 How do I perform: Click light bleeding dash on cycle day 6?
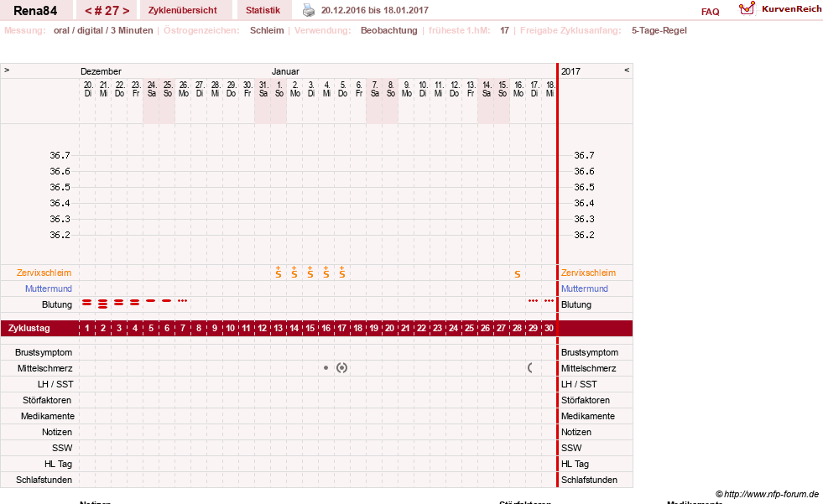tap(167, 300)
